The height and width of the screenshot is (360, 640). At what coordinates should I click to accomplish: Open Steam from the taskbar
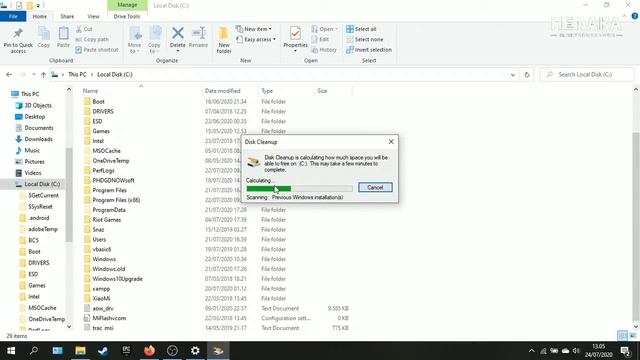[103, 351]
